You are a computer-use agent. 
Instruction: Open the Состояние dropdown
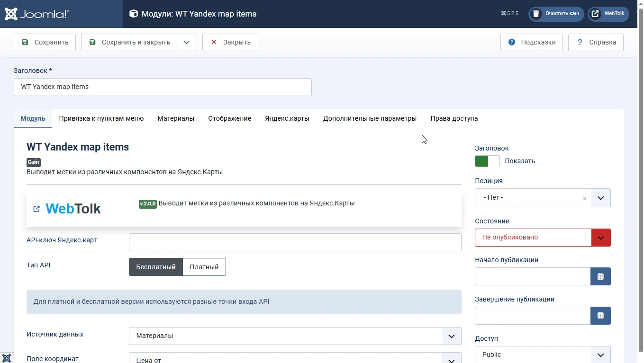click(601, 238)
